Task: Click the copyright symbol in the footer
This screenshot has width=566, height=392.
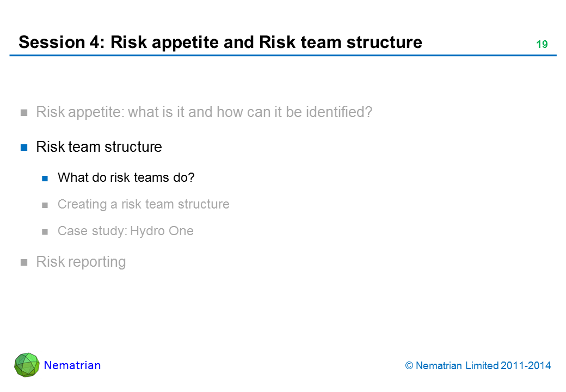Action: 409,366
